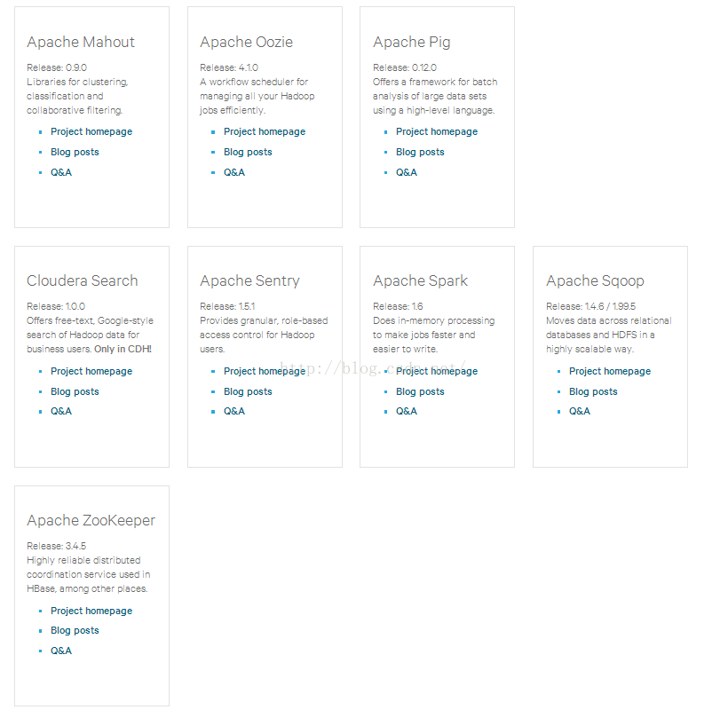
Task: Click the text 'Release: 4.1.0'
Action: [x=229, y=67]
